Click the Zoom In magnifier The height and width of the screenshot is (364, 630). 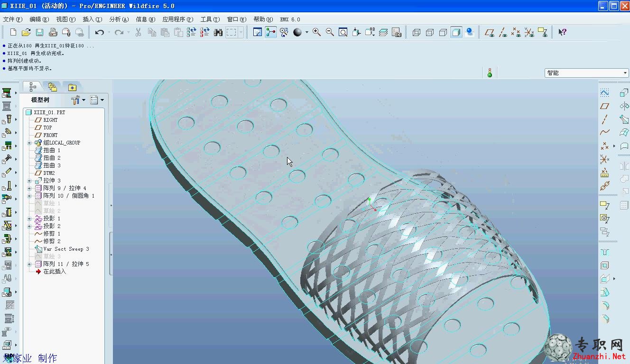(316, 32)
